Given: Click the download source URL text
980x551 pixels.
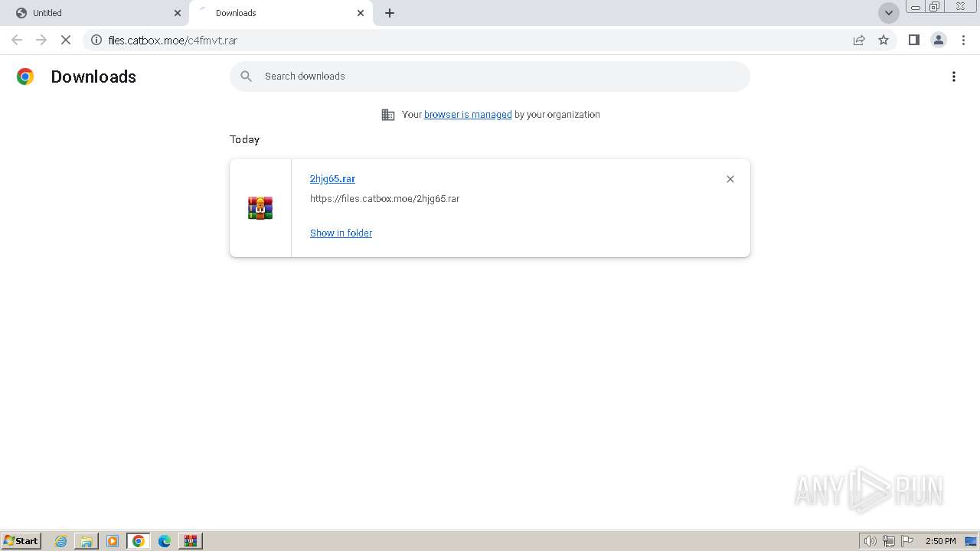Looking at the screenshot, I should 384,199.
